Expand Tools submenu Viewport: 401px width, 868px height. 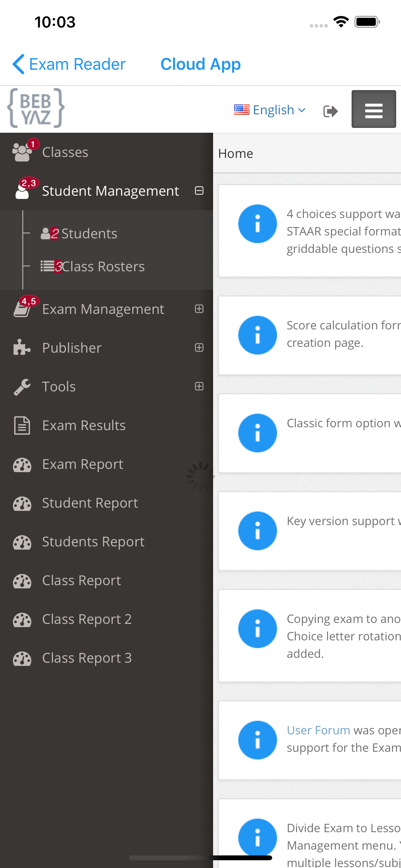point(199,386)
